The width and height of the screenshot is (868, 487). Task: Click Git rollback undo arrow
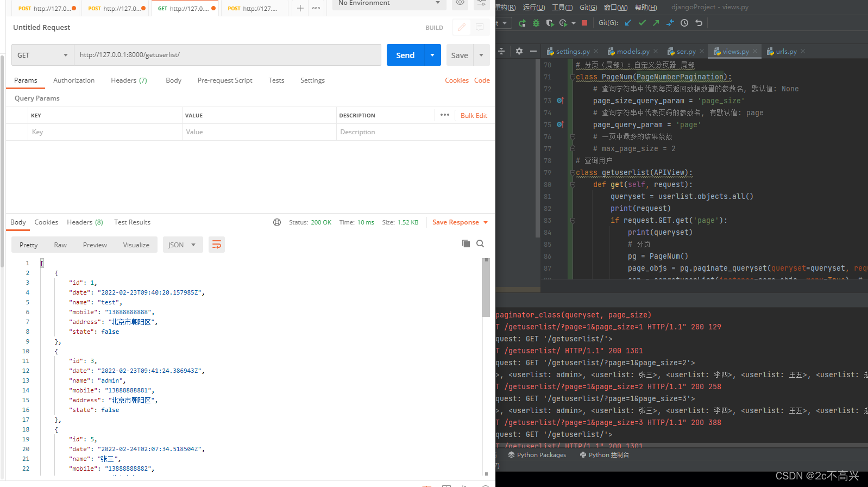tap(699, 23)
